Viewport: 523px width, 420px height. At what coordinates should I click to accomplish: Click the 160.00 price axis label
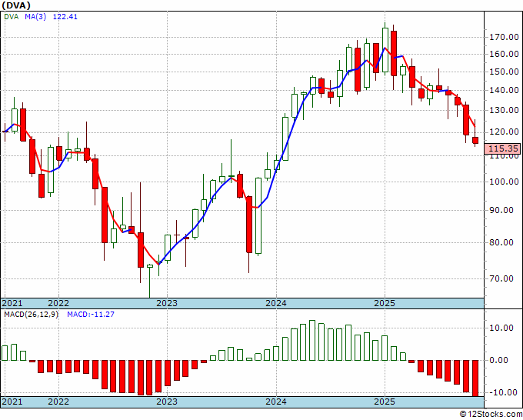[504, 54]
